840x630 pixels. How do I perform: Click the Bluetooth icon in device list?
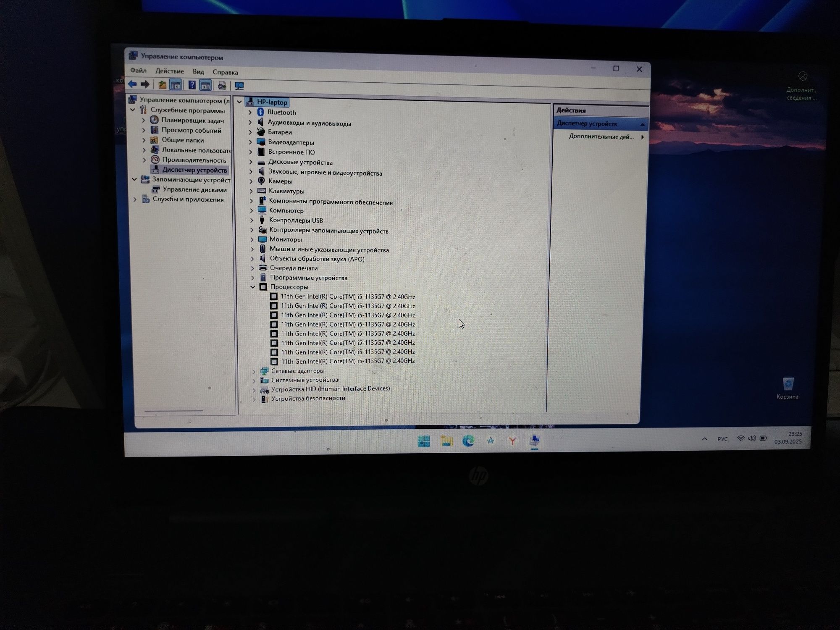pyautogui.click(x=260, y=112)
